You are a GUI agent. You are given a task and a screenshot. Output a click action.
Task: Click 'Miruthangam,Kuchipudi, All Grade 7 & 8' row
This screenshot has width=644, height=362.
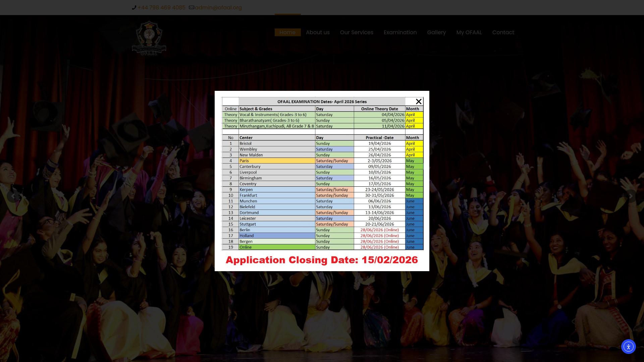click(x=322, y=126)
